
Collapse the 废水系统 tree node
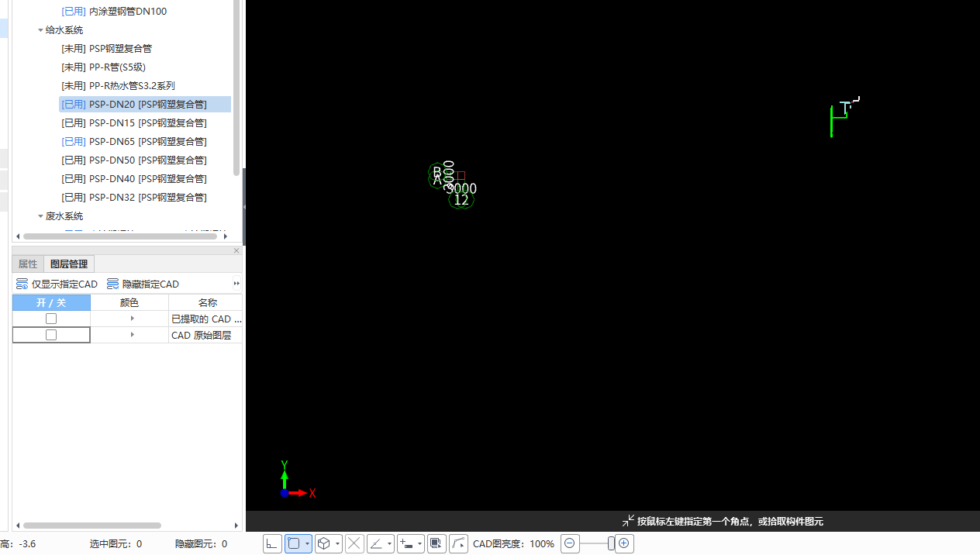[x=41, y=216]
